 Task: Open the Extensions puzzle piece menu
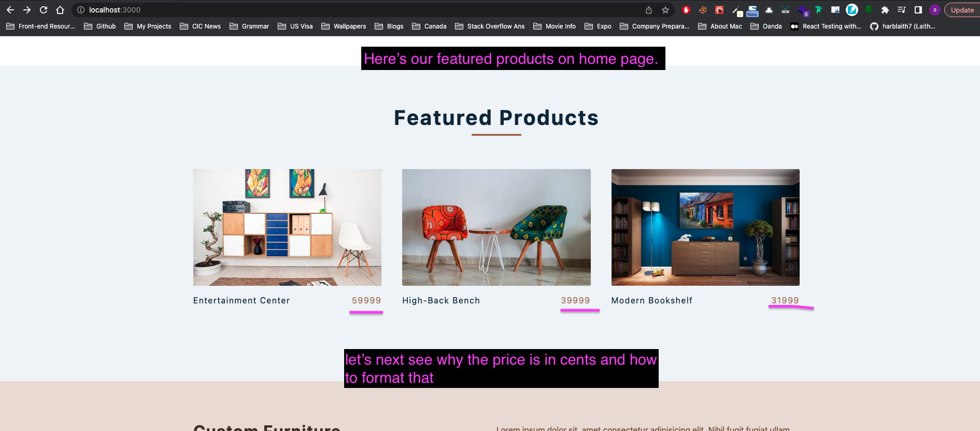[885, 10]
